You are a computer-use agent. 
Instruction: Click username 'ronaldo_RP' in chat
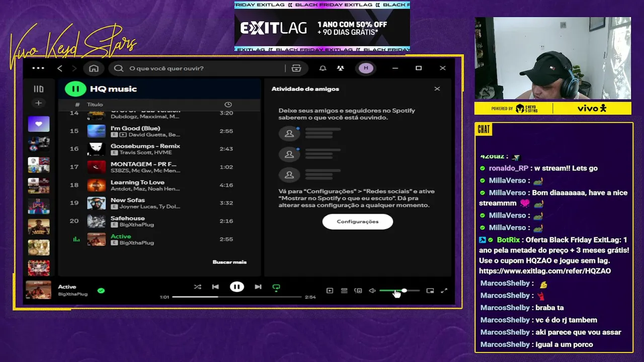(509, 168)
